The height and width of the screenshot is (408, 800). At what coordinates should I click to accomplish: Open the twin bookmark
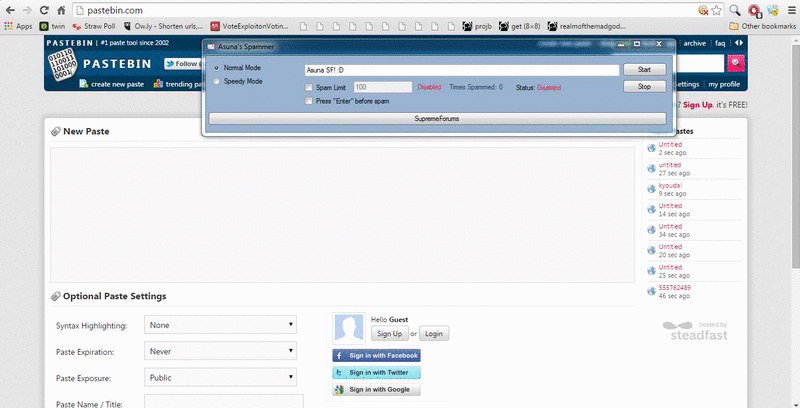pyautogui.click(x=53, y=26)
